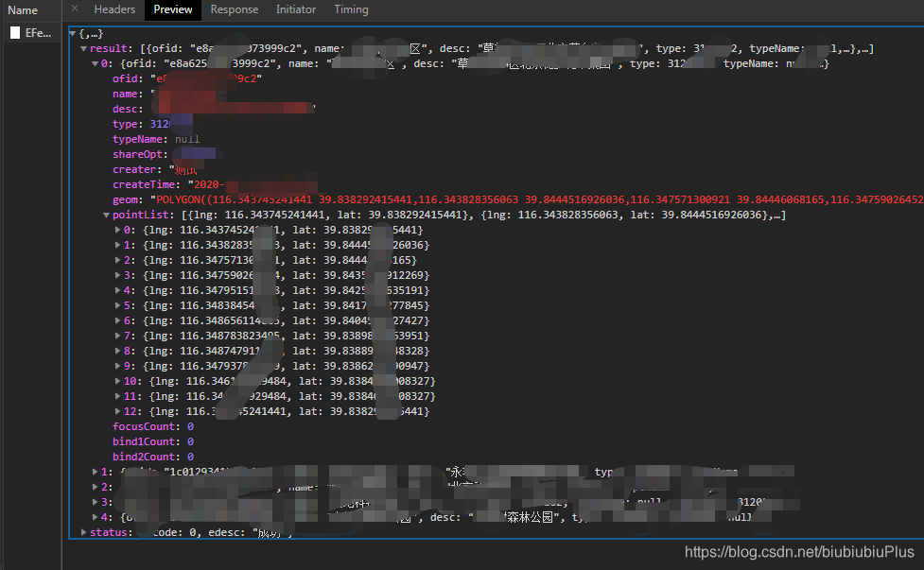
Task: Expand pointList entry 9
Action: 117,366
